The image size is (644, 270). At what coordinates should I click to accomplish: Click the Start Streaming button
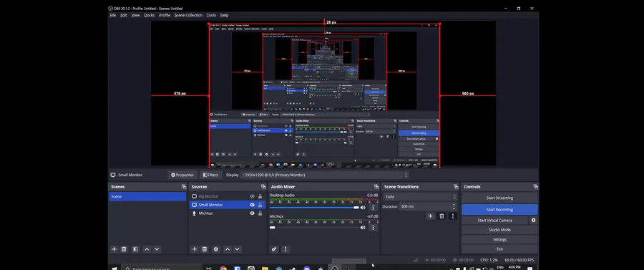(499, 198)
